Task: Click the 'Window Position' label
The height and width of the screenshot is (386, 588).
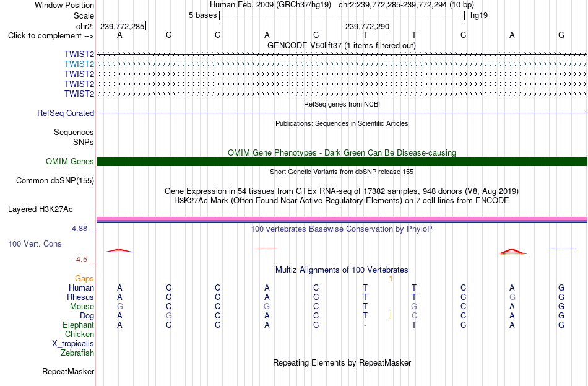Action: [x=64, y=5]
